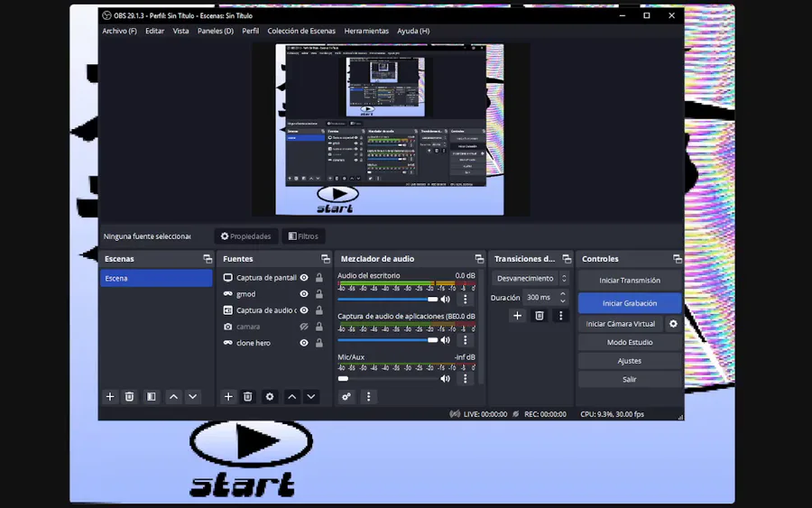Open options dots for Captura de audio de aplicaciones
This screenshot has height=508, width=812.
(x=465, y=340)
